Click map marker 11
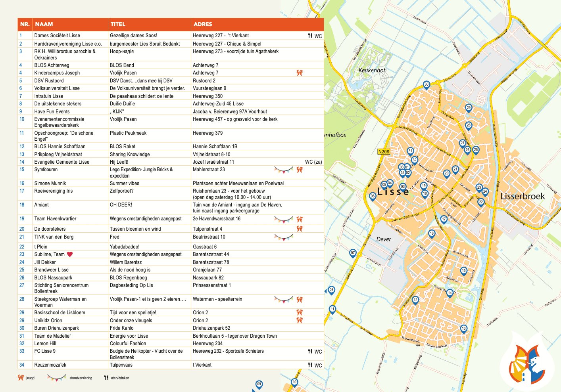The image size is (561, 392). [332, 310]
